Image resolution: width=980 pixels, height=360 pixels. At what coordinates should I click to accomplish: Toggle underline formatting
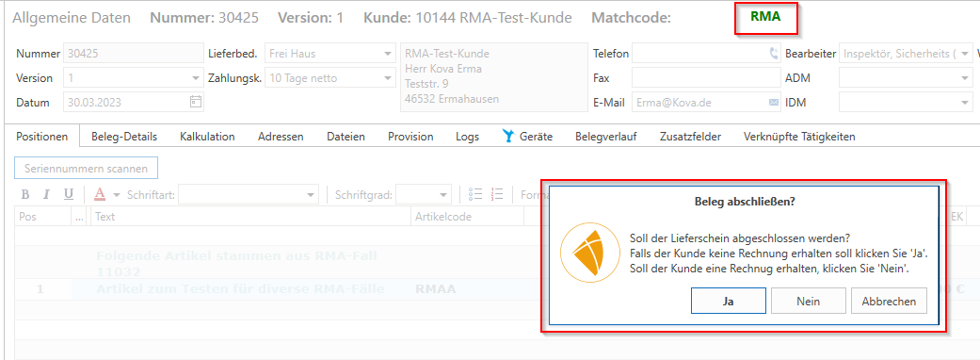point(68,195)
